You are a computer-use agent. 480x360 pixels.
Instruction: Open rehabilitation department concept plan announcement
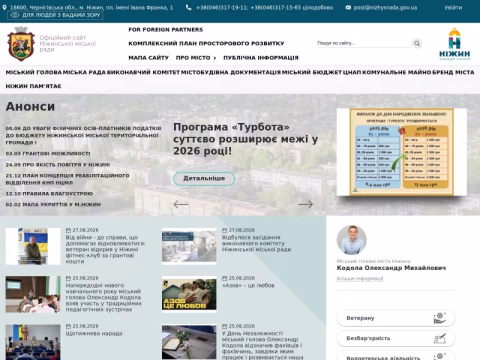tap(67, 179)
